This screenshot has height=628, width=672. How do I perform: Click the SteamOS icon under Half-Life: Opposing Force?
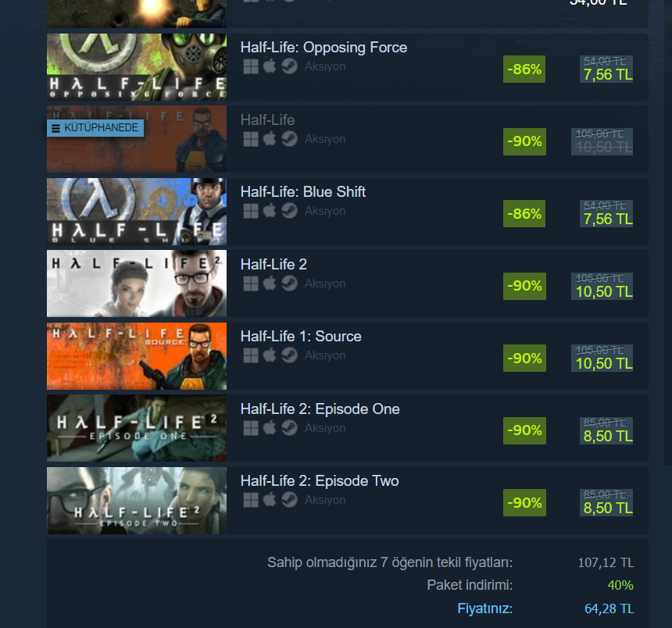pos(289,66)
